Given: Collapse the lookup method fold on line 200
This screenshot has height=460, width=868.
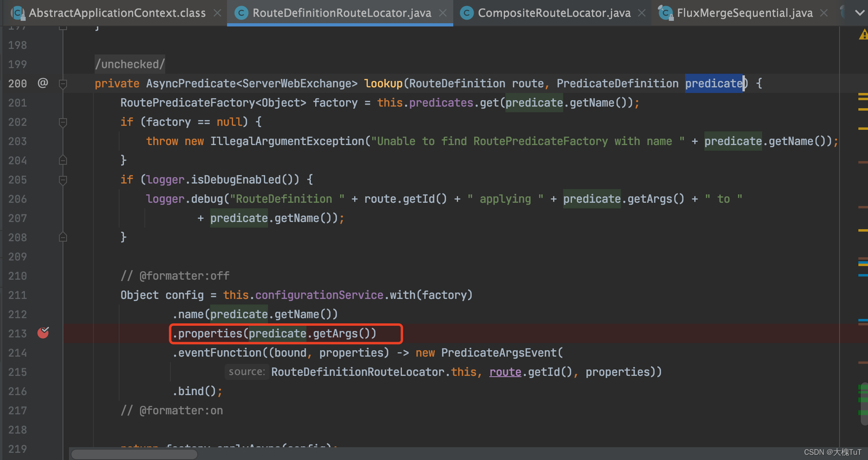Looking at the screenshot, I should [x=63, y=84].
